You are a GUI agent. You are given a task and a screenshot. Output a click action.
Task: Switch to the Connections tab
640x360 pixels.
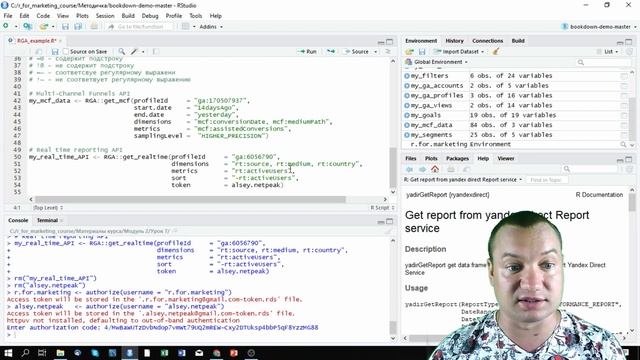point(487,41)
